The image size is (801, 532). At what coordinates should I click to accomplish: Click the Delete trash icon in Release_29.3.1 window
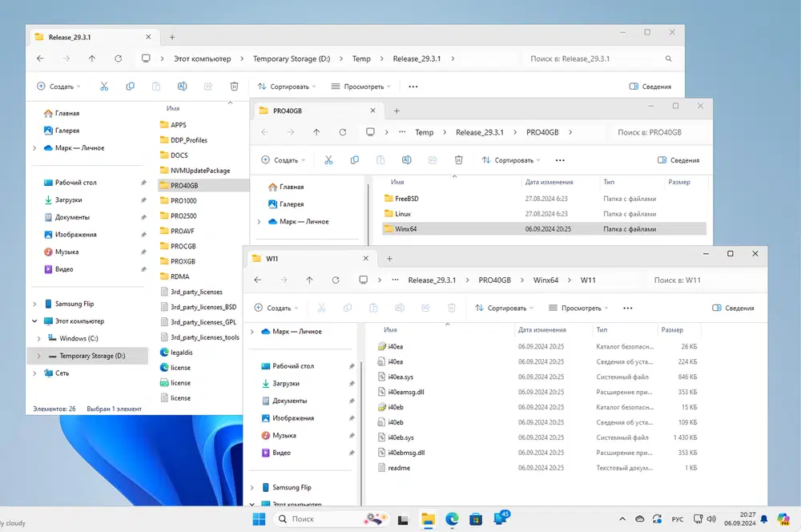pos(234,87)
